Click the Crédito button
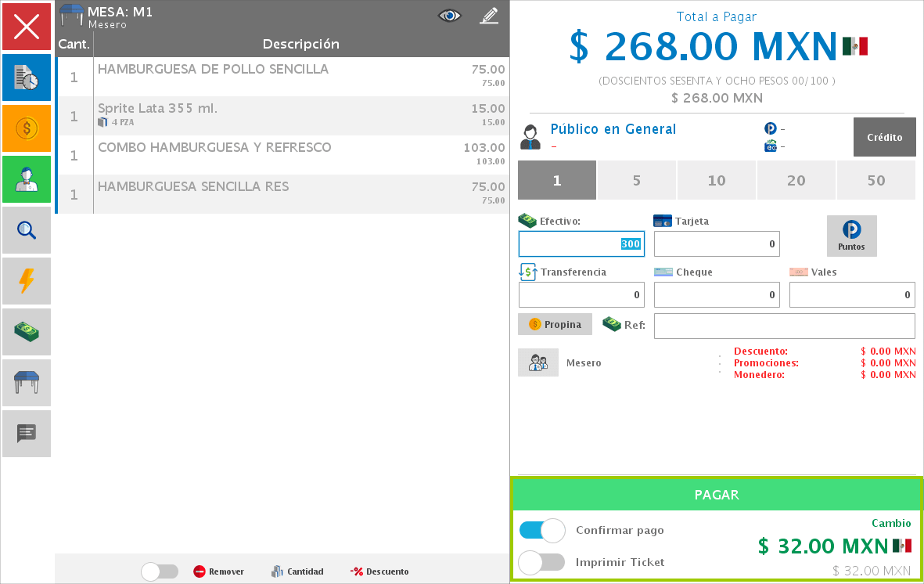The height and width of the screenshot is (584, 924). (x=884, y=137)
